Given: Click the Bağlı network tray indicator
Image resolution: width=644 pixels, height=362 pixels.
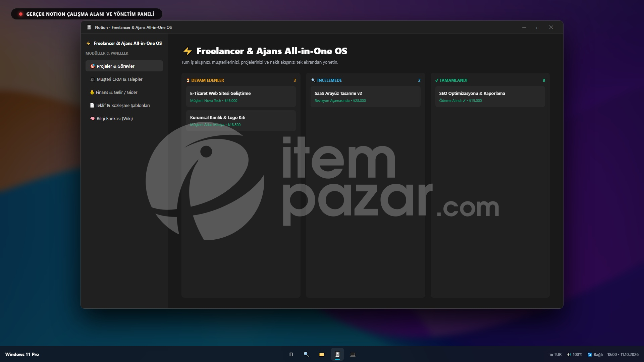Looking at the screenshot, I should [x=595, y=355].
